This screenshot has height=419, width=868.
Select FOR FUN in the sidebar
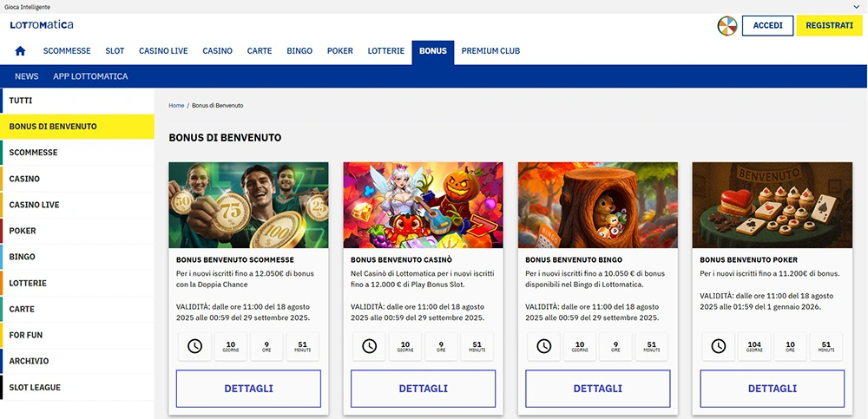[77, 335]
